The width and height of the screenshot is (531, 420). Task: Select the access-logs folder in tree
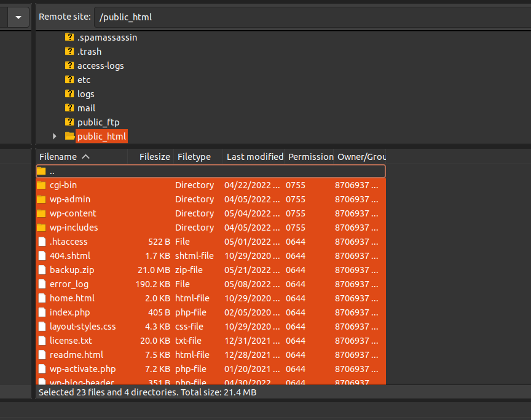pyautogui.click(x=100, y=66)
